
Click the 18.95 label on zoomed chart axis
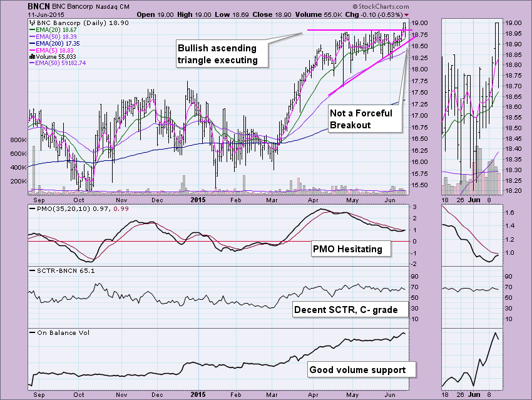point(513,34)
